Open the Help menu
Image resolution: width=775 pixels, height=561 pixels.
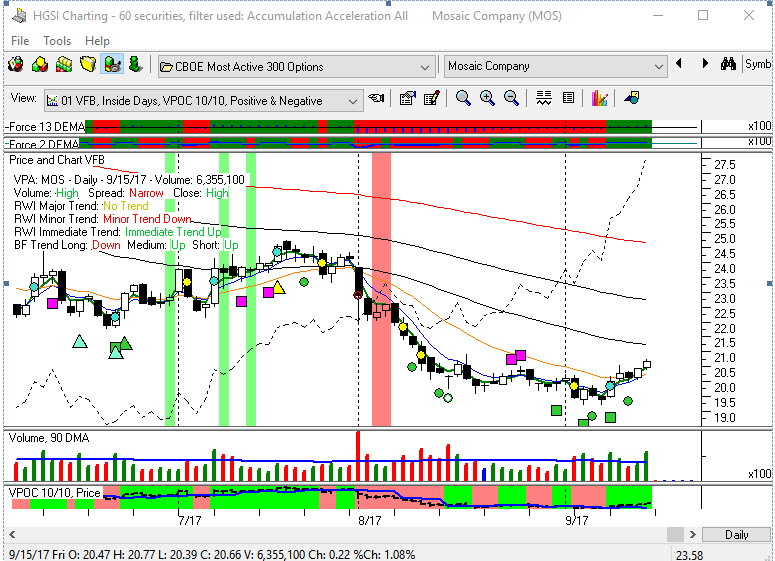97,41
